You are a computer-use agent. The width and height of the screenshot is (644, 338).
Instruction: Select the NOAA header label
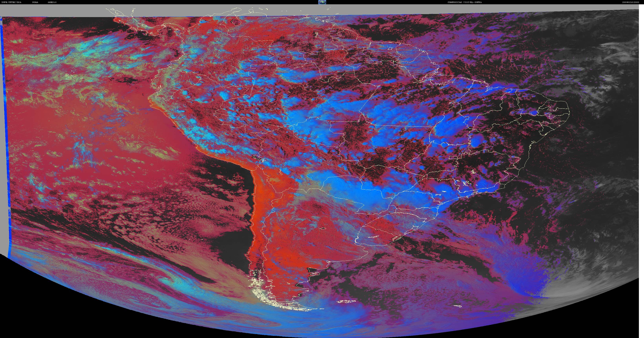(x=35, y=2)
